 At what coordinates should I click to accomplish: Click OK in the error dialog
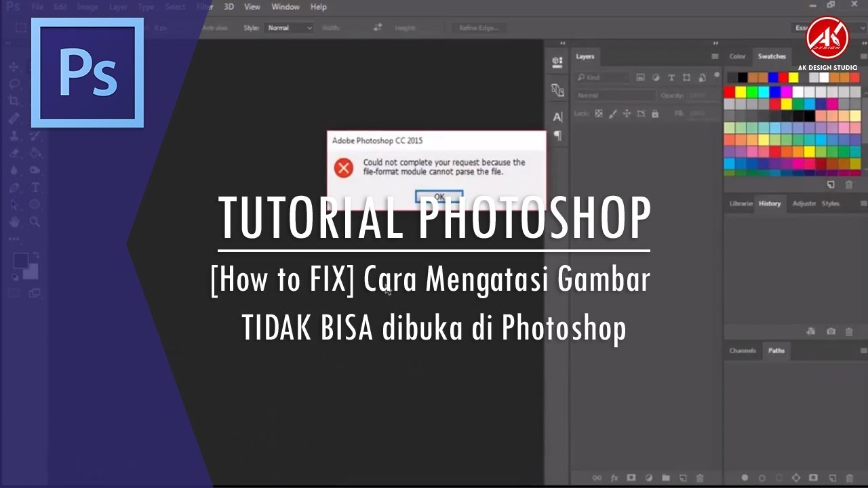[x=439, y=197]
